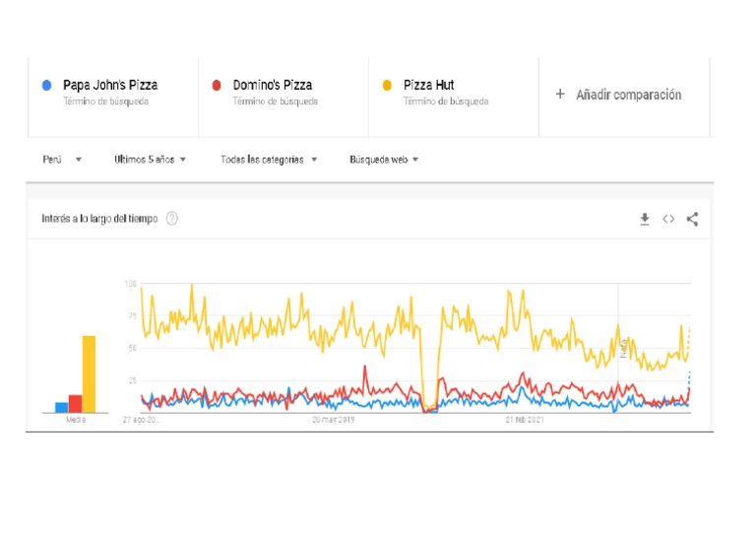Share the interest over time chart
756x535 pixels.
click(x=692, y=219)
